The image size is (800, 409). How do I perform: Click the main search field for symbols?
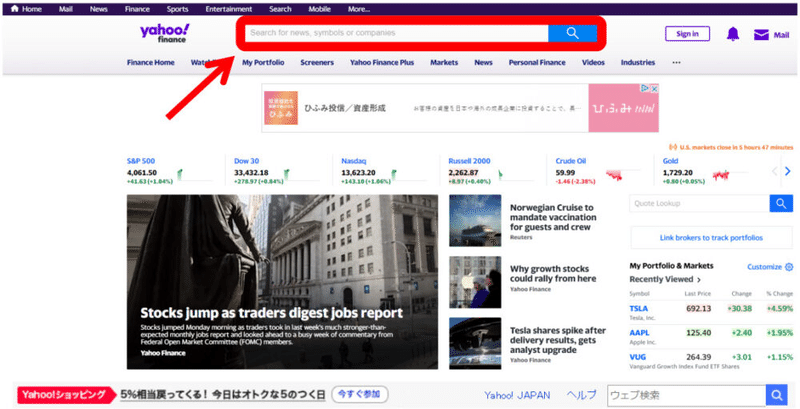pyautogui.click(x=396, y=33)
